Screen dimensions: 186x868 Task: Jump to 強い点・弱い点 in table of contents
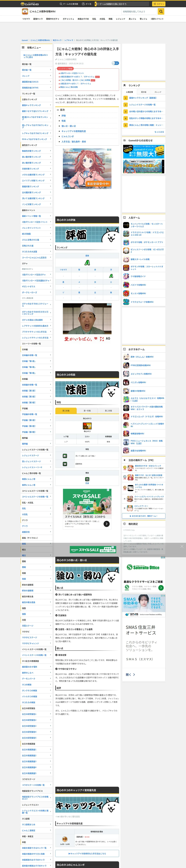click(69, 126)
